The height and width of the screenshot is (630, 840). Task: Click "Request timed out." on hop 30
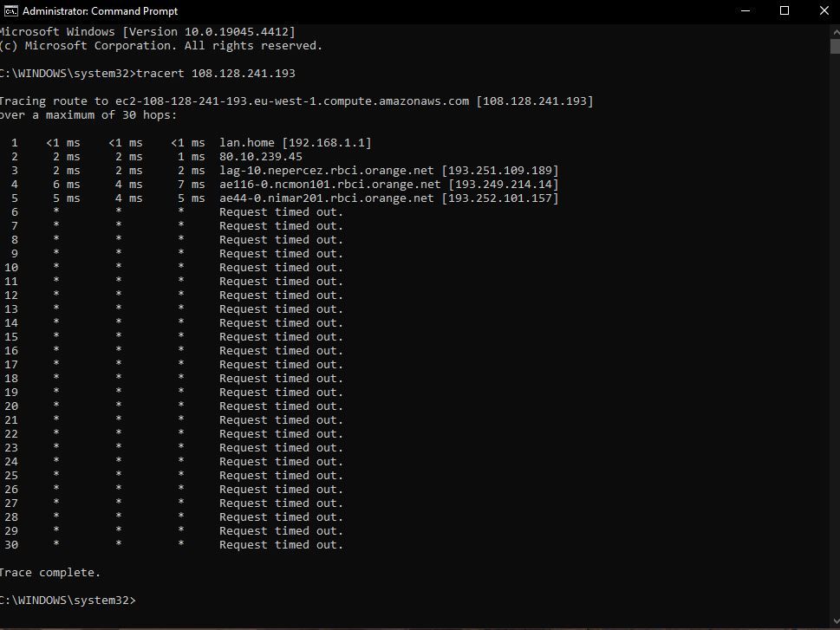pyautogui.click(x=281, y=545)
